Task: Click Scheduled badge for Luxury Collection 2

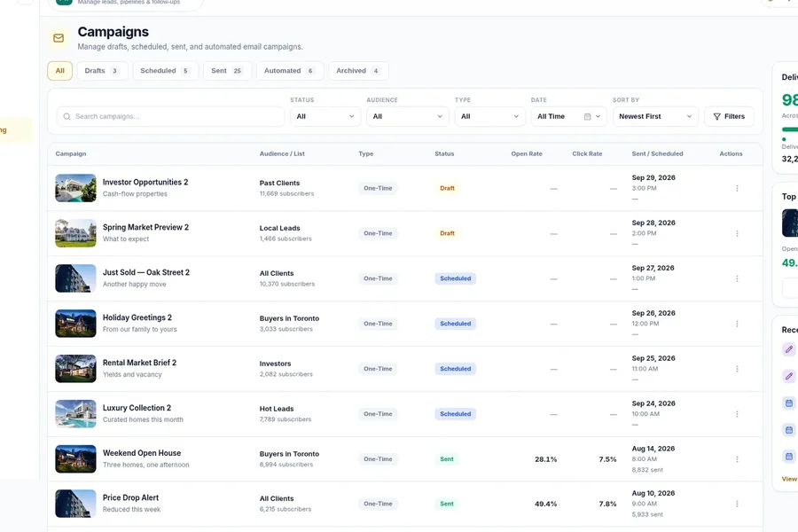Action: point(456,414)
